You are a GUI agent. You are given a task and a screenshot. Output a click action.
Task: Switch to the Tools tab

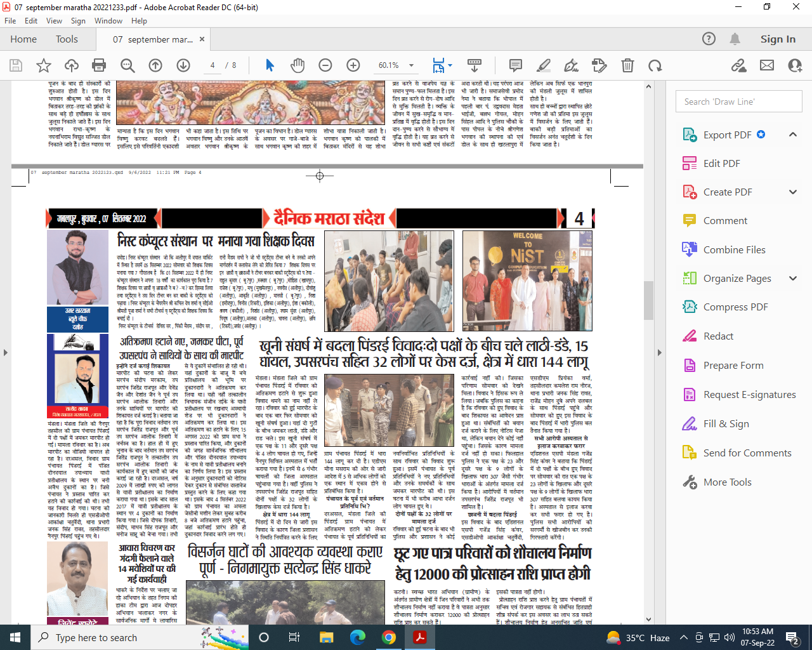(67, 39)
